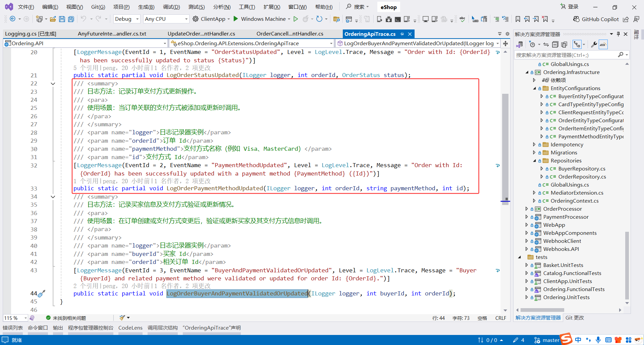Go to the next bookmark icon

click(x=536, y=19)
